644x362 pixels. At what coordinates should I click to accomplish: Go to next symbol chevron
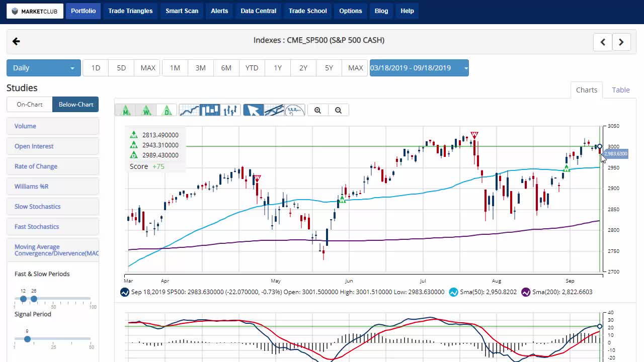tap(621, 42)
